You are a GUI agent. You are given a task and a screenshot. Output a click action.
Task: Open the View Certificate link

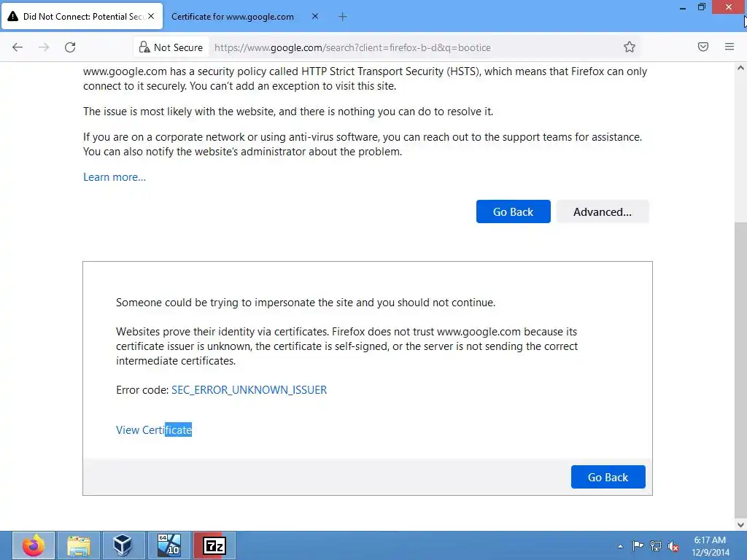click(x=154, y=430)
